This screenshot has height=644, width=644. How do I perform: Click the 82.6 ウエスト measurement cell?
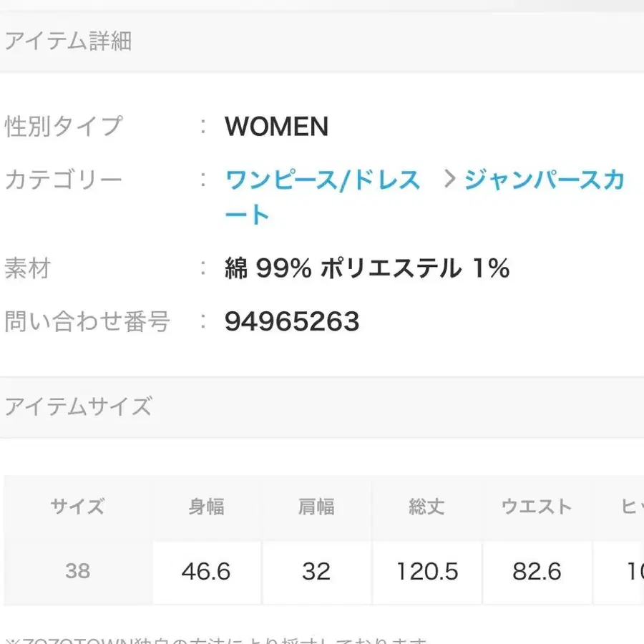[x=537, y=571]
